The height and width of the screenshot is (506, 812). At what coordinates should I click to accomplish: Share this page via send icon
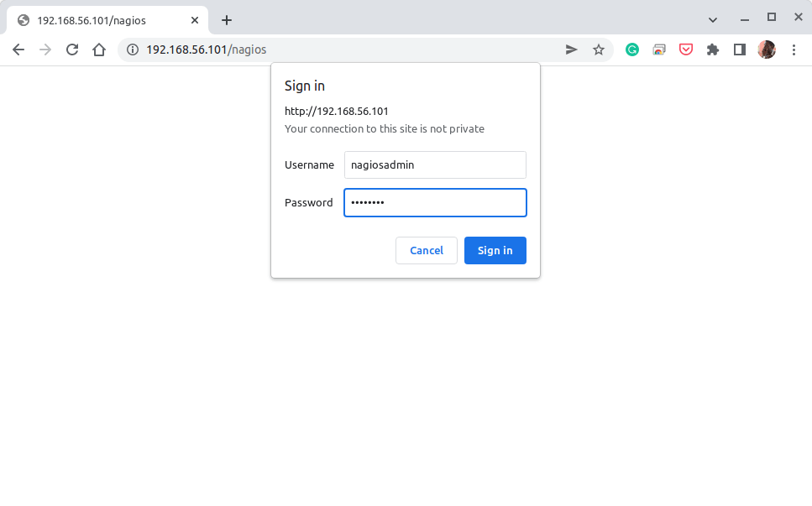571,50
